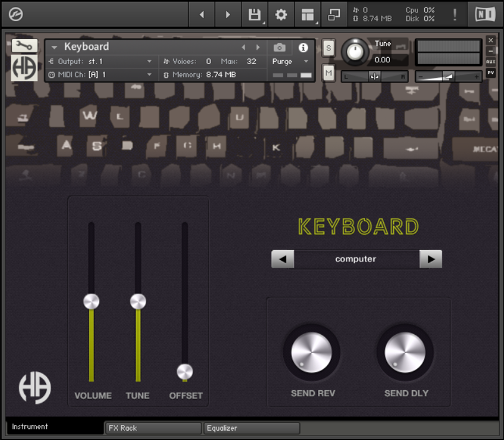The height and width of the screenshot is (440, 504).
Task: Click the workspace view icon in the toolbar
Action: 307,14
